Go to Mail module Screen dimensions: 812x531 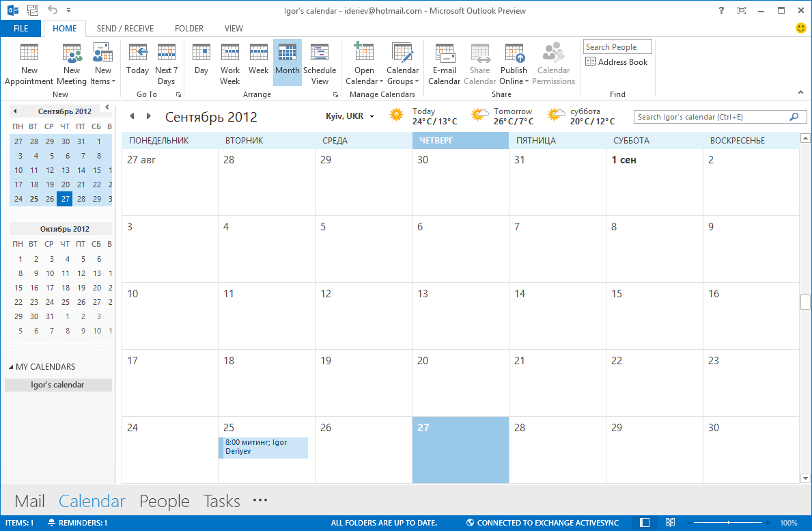click(x=29, y=501)
